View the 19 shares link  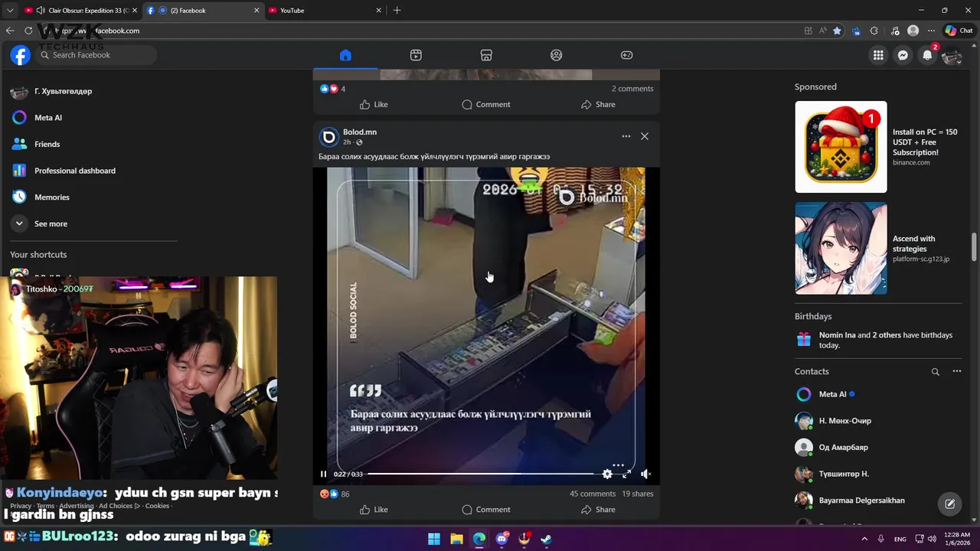(x=638, y=494)
